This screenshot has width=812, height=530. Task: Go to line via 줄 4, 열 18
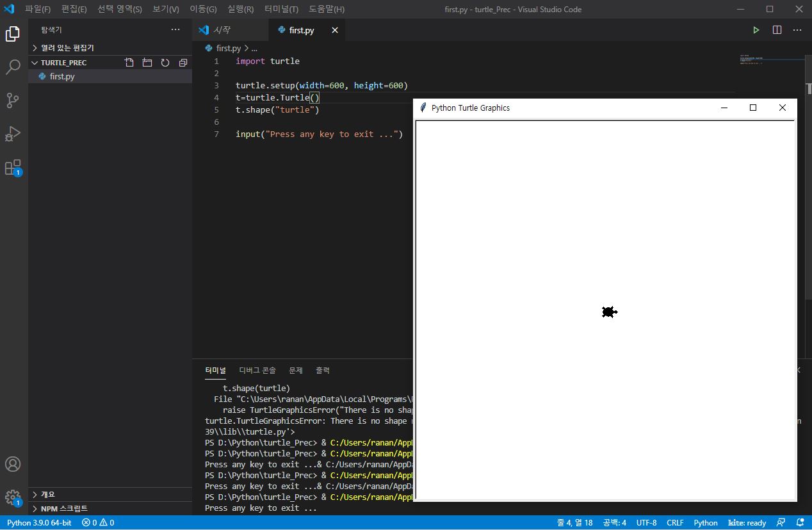[574, 522]
